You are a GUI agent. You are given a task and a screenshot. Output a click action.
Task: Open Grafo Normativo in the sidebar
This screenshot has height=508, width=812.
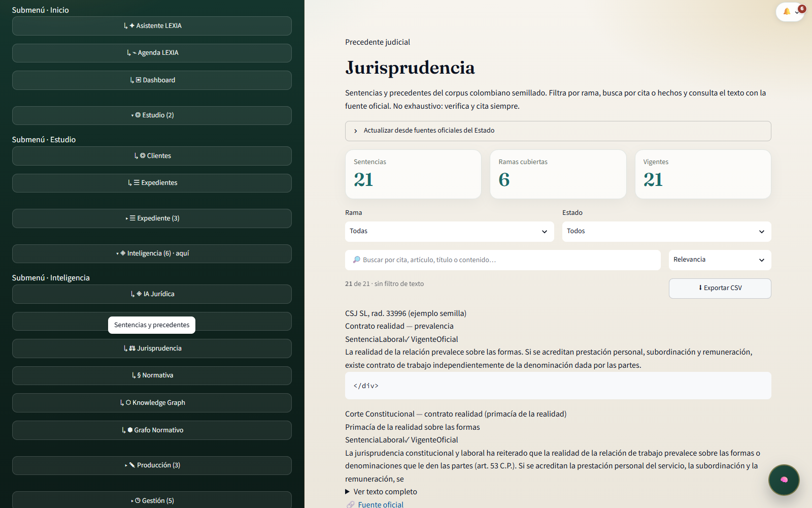tap(152, 430)
